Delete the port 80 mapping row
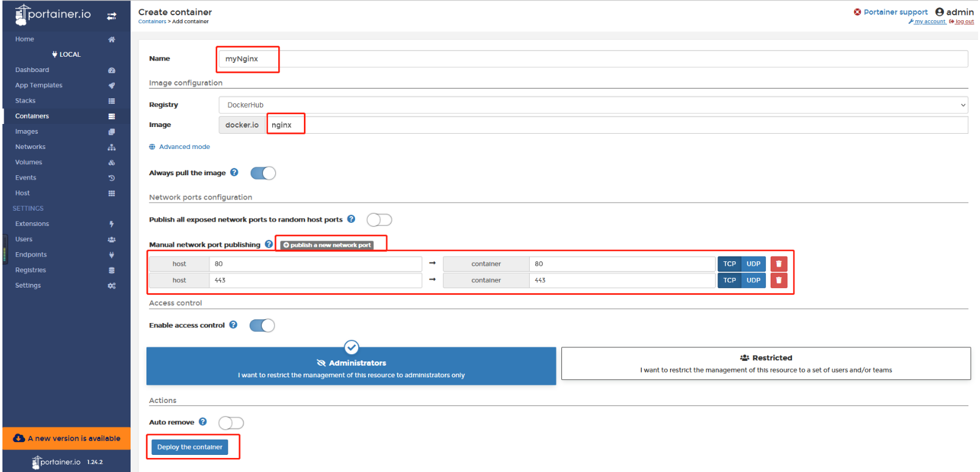Viewport: 980px width, 472px height. (779, 264)
